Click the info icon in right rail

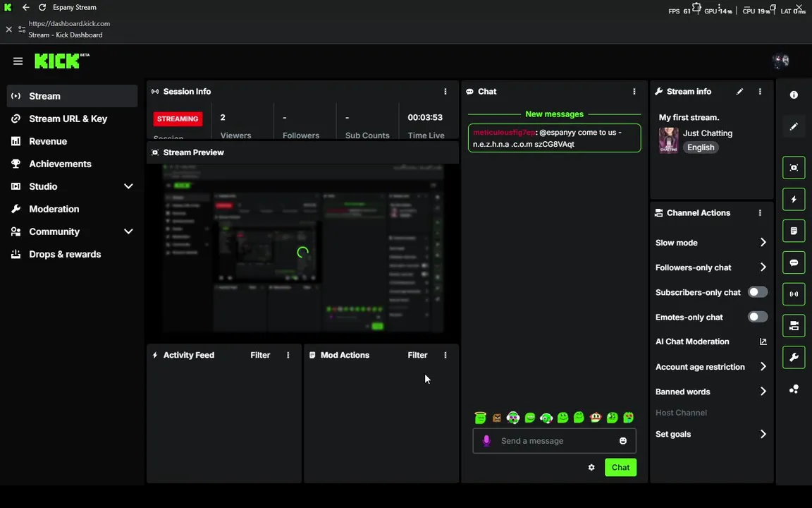(x=794, y=95)
